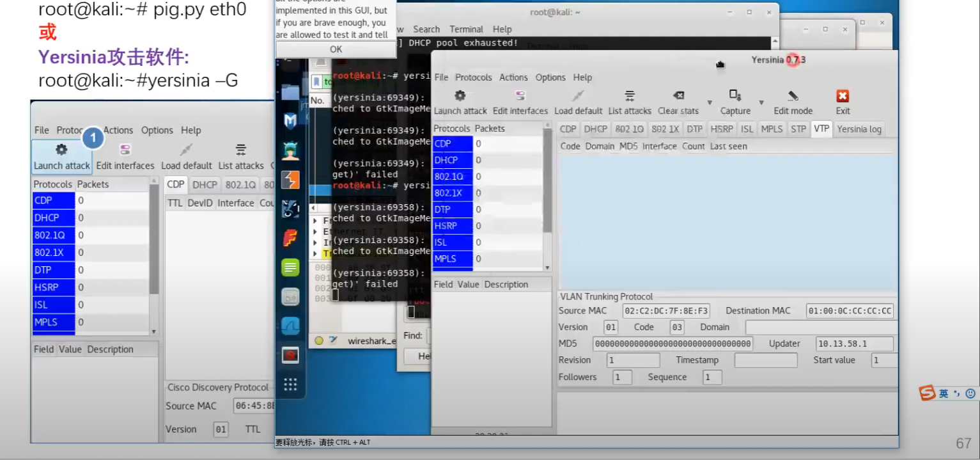Screen dimensions: 980x460
Task: Click the Revision input field
Action: click(633, 360)
